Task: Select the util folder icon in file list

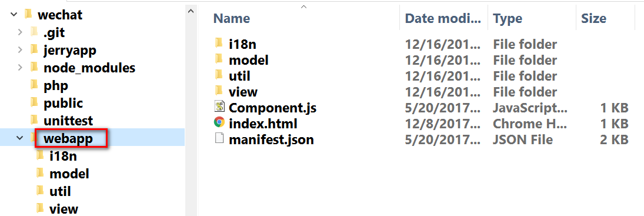Action: 219,75
